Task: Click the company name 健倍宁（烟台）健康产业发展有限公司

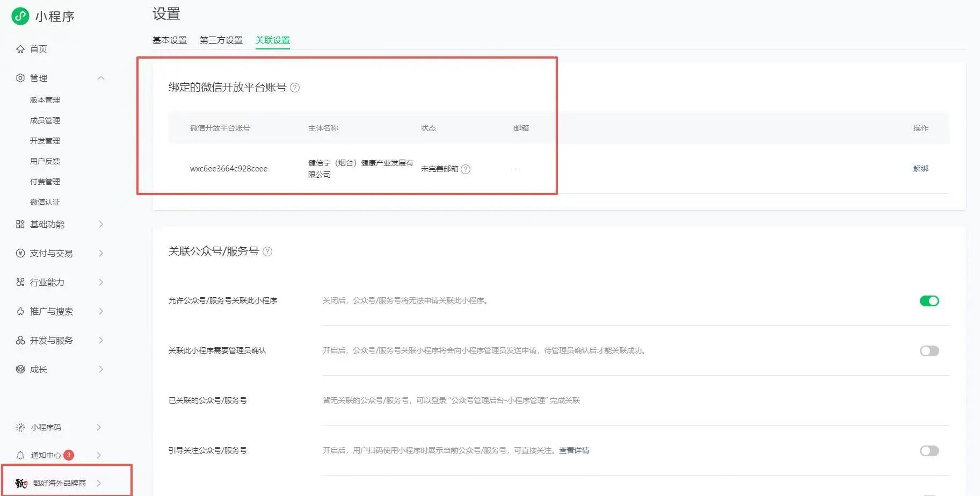Action: (361, 169)
